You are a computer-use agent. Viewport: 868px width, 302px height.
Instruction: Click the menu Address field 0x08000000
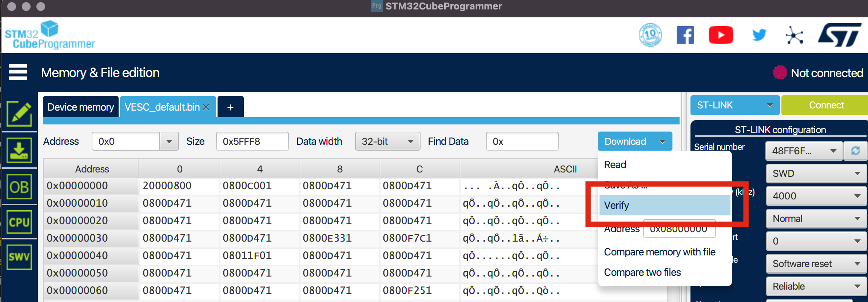tap(679, 229)
